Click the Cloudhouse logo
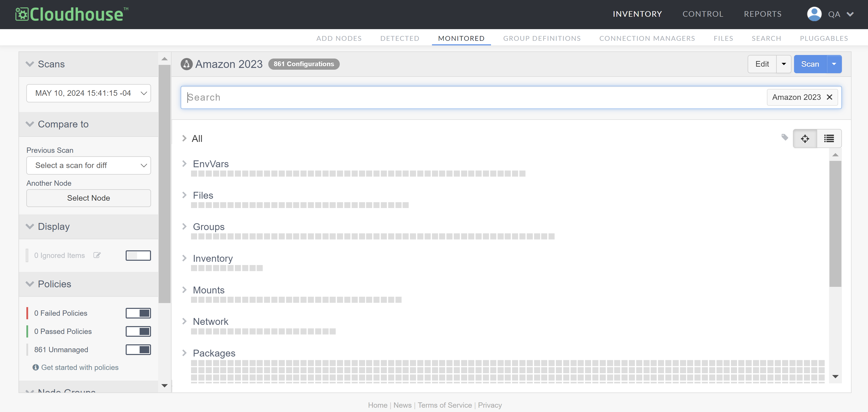The image size is (868, 412). pyautogui.click(x=72, y=14)
